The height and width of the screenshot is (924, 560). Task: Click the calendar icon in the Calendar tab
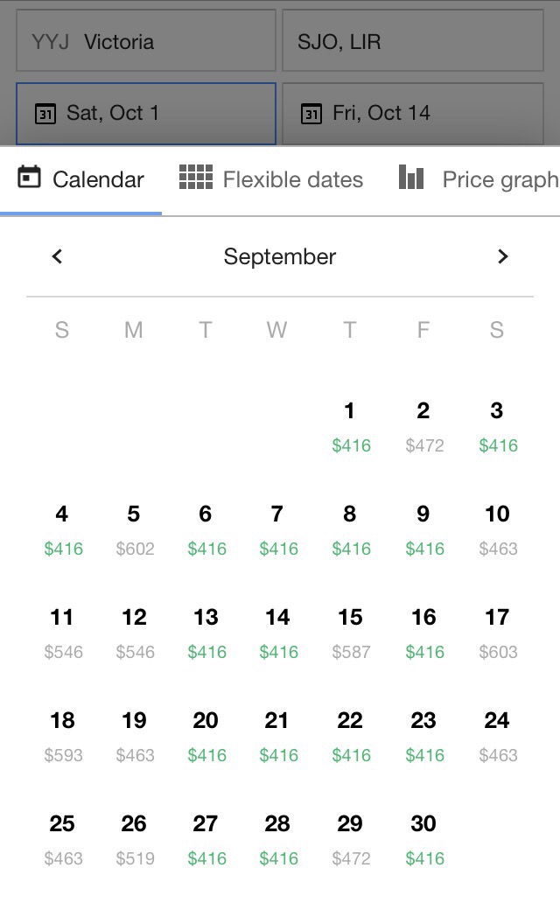(30, 178)
